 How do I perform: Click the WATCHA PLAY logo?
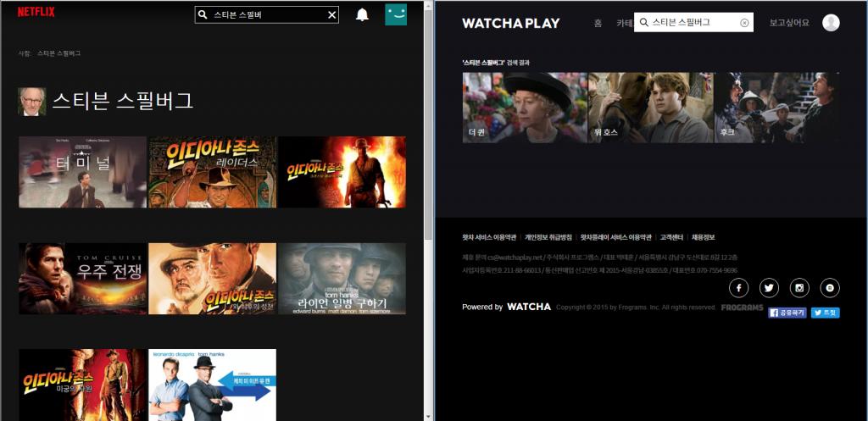coord(511,23)
